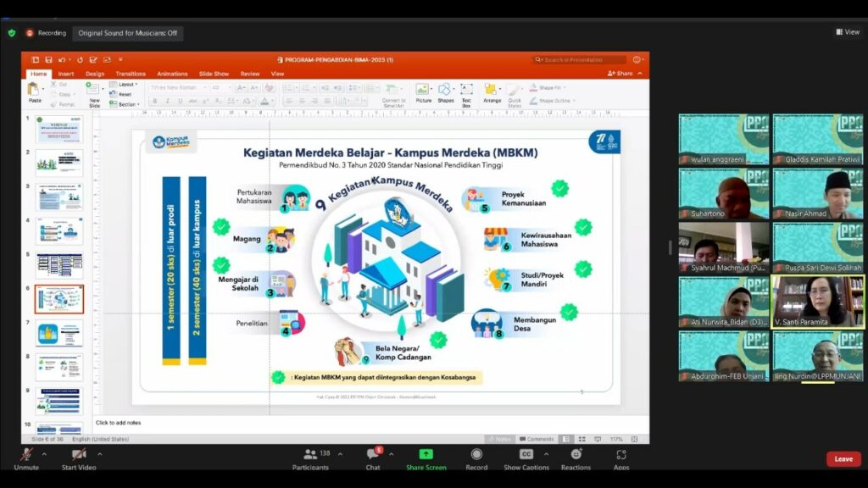868x488 pixels.
Task: Click Reset slide layout icon
Action: pos(113,94)
